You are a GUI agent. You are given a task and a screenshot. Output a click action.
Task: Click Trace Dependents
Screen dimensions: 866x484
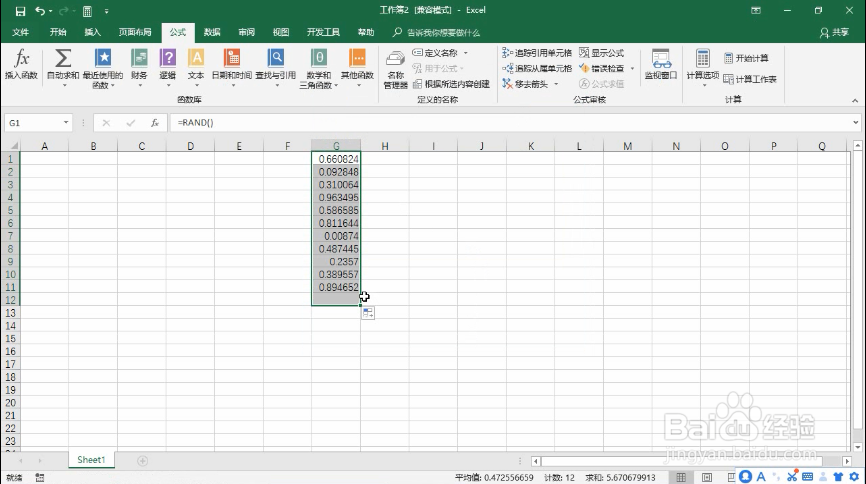[x=537, y=69]
